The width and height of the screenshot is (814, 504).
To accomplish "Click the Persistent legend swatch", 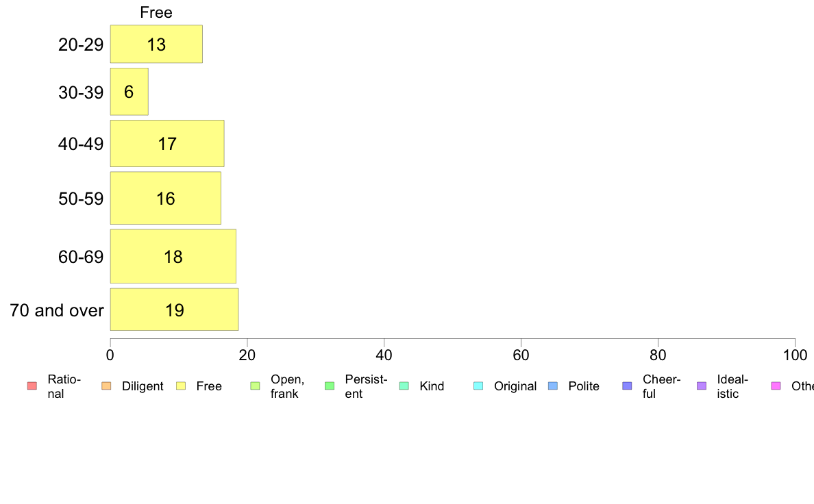I will 329,386.
